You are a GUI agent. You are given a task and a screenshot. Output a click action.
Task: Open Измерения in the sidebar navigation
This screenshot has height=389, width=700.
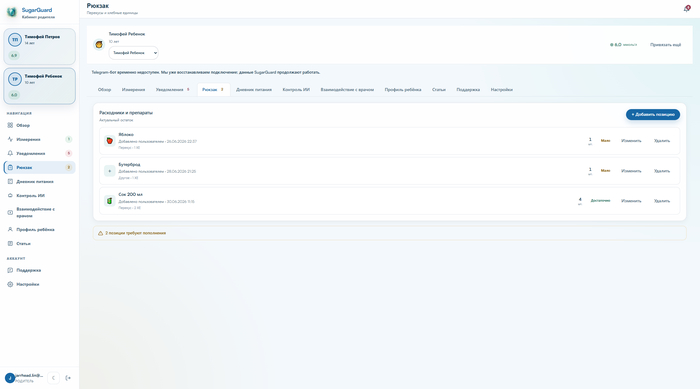(x=40, y=139)
